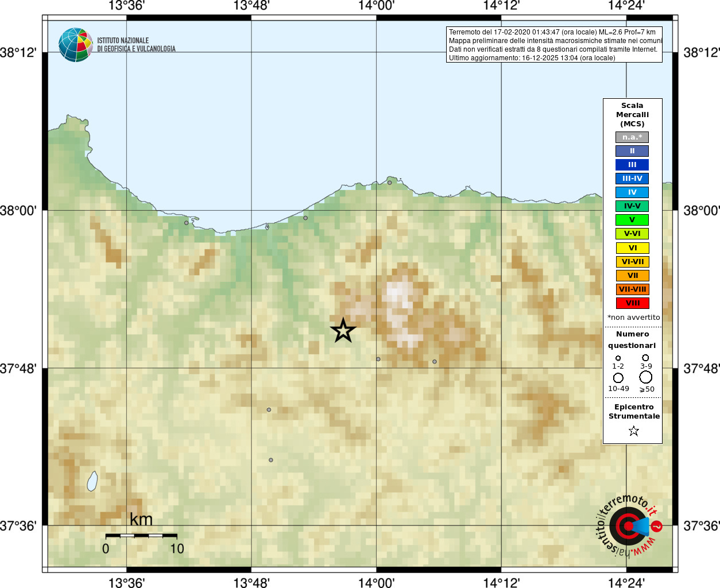Select the yellow VI intensity swatch
Viewport: 720px width, 588px height.
click(632, 248)
